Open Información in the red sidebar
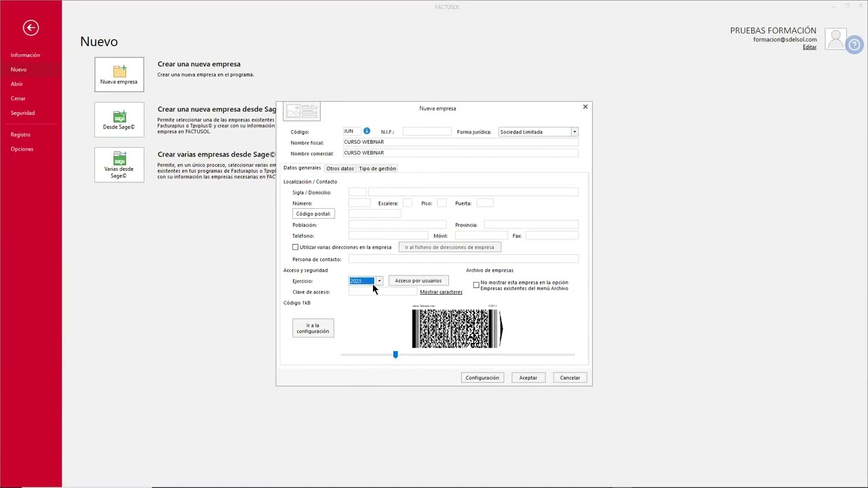This screenshot has height=488, width=868. [26, 55]
